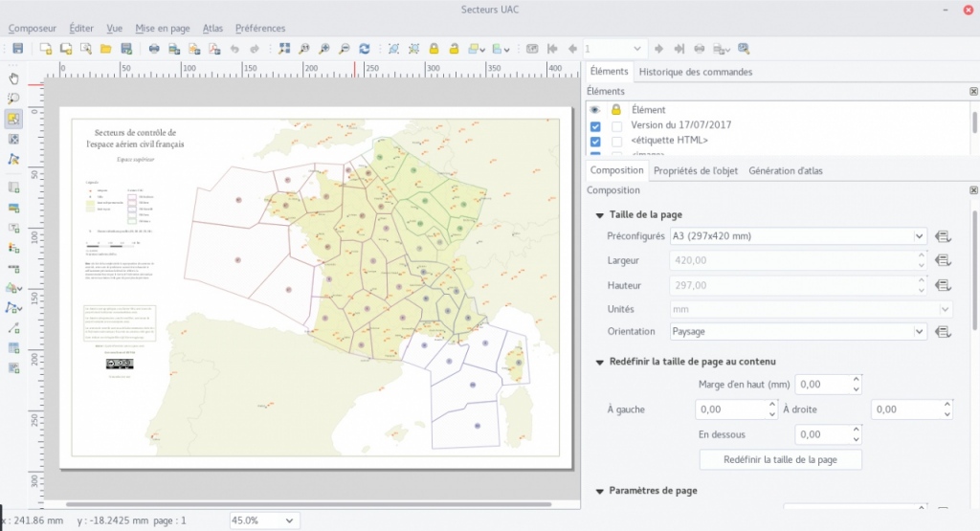Image resolution: width=980 pixels, height=531 pixels.
Task: Refresh the composer view
Action: click(365, 49)
